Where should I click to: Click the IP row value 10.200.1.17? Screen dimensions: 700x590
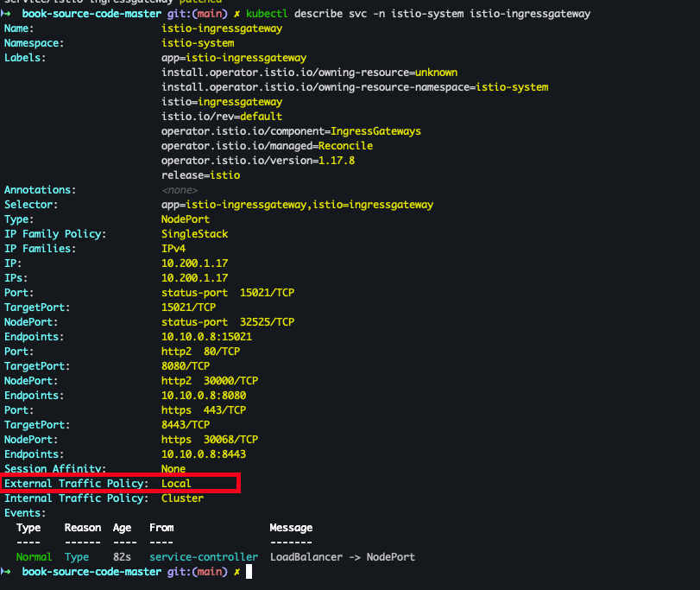tap(195, 263)
